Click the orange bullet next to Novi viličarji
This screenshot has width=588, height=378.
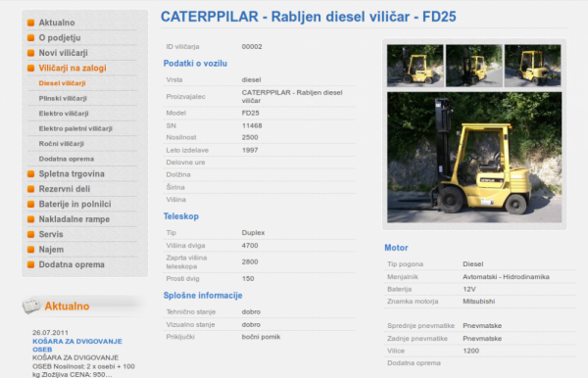coord(31,53)
